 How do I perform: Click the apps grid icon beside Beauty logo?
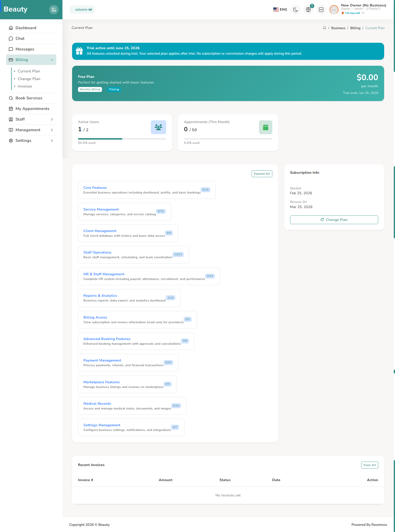click(x=54, y=9)
